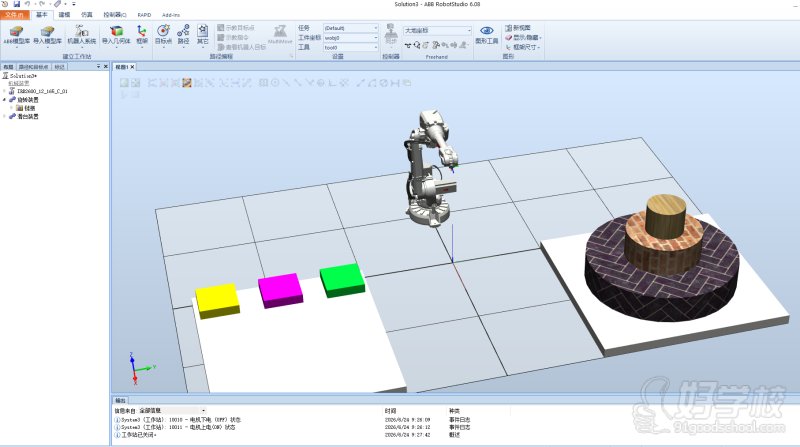Expand the Path Programming group launcher

[292, 57]
